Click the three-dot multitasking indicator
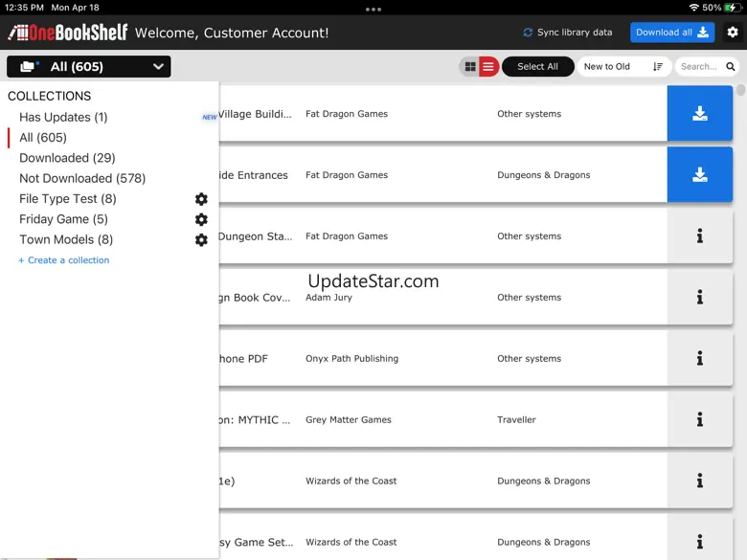Image resolution: width=747 pixels, height=560 pixels. (373, 9)
